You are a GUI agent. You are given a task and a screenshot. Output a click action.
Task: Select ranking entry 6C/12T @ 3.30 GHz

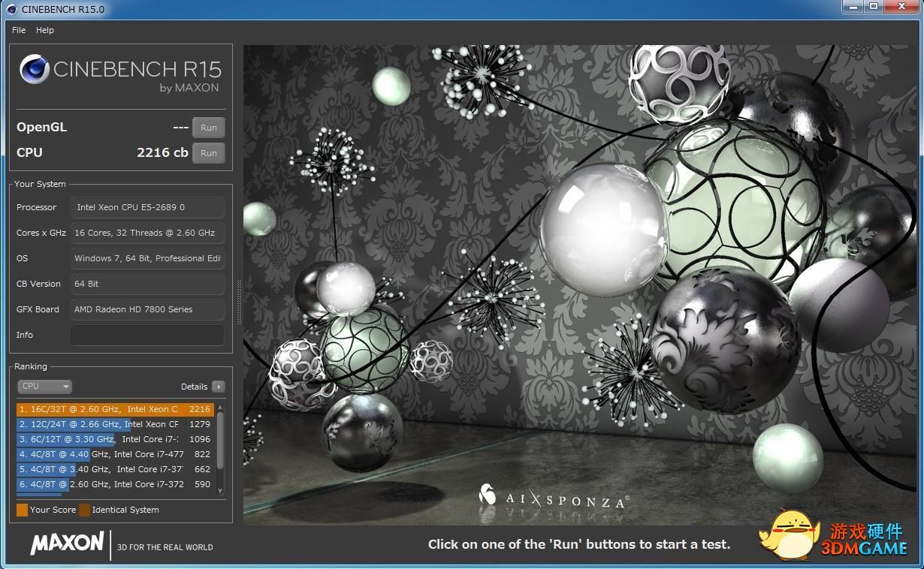click(x=116, y=439)
